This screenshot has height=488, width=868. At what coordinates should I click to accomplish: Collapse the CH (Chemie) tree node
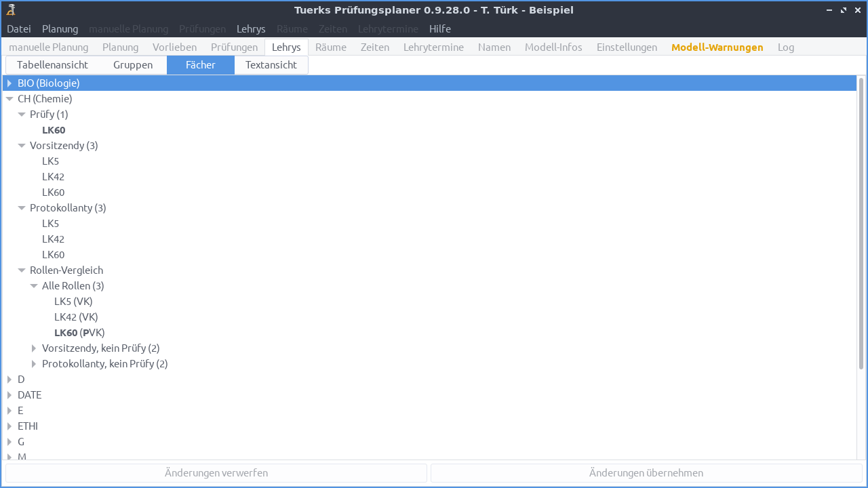[9, 98]
